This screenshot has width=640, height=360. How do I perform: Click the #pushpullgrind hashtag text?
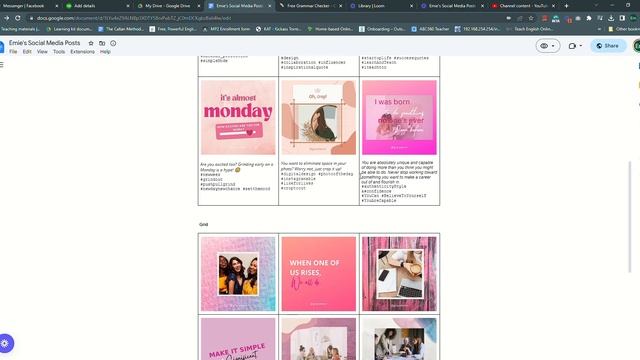(x=218, y=184)
